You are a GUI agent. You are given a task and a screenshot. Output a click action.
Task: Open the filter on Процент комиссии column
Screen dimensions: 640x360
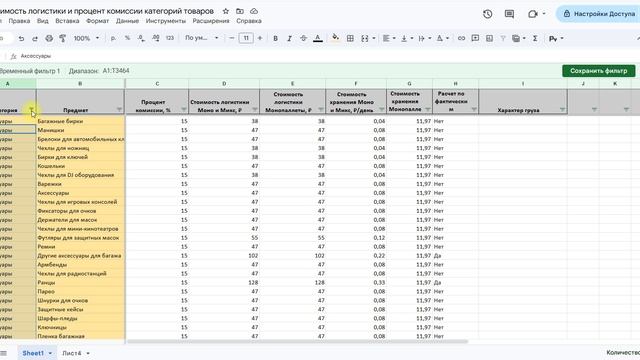(184, 109)
